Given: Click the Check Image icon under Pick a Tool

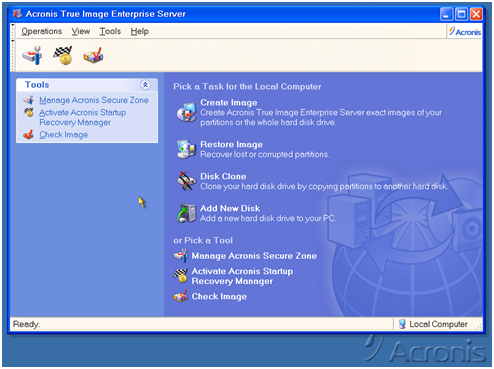Looking at the screenshot, I should (181, 296).
